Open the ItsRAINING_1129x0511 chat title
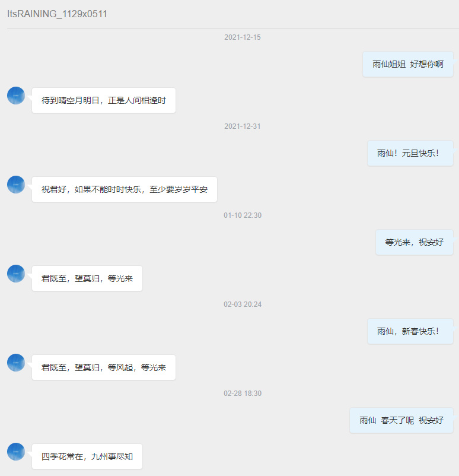The width and height of the screenshot is (459, 476). (57, 14)
